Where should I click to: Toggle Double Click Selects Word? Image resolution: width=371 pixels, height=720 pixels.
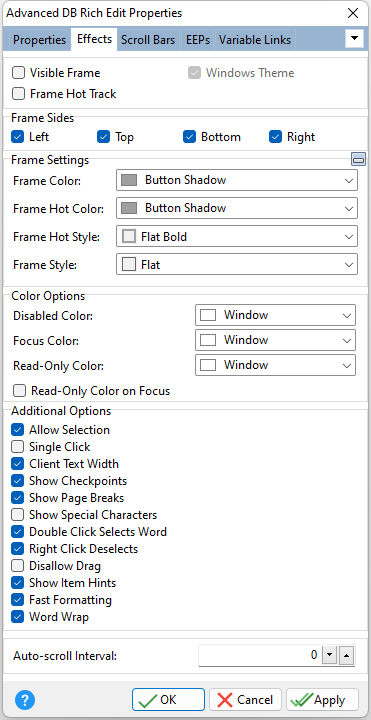click(17, 532)
